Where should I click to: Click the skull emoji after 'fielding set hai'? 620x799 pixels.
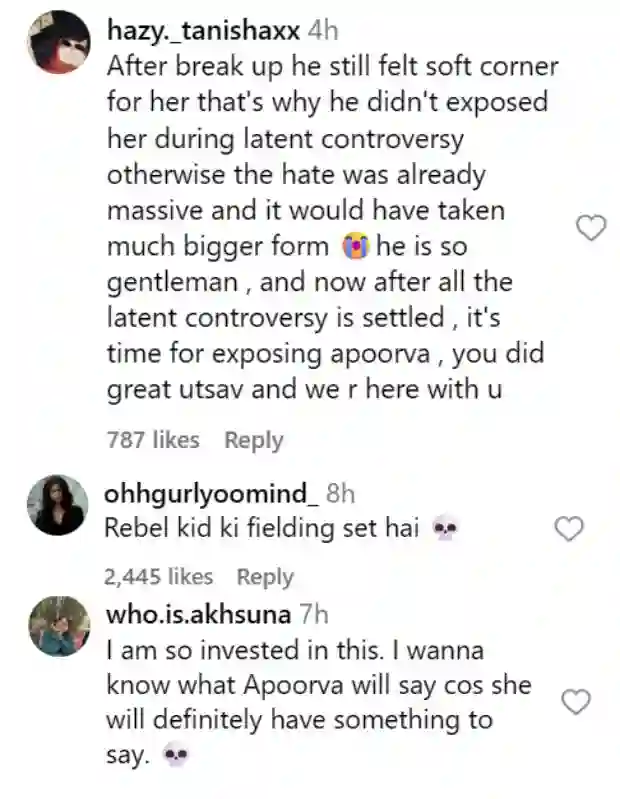[x=443, y=530]
